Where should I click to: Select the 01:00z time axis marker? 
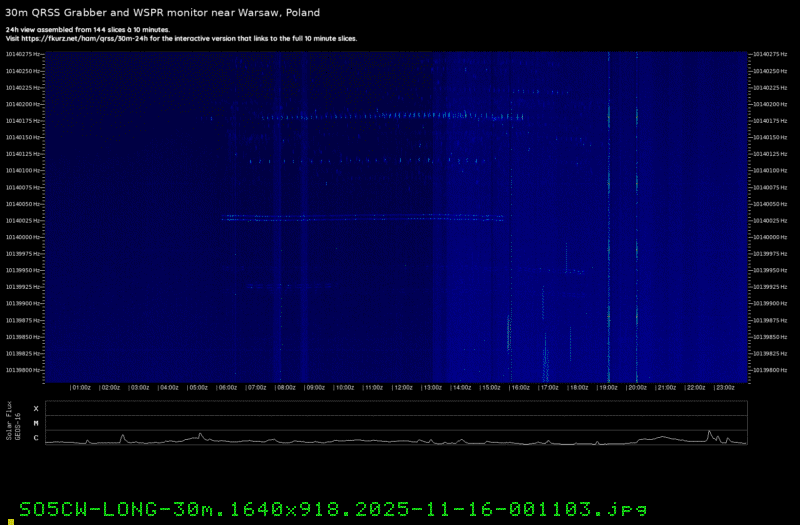(x=80, y=386)
